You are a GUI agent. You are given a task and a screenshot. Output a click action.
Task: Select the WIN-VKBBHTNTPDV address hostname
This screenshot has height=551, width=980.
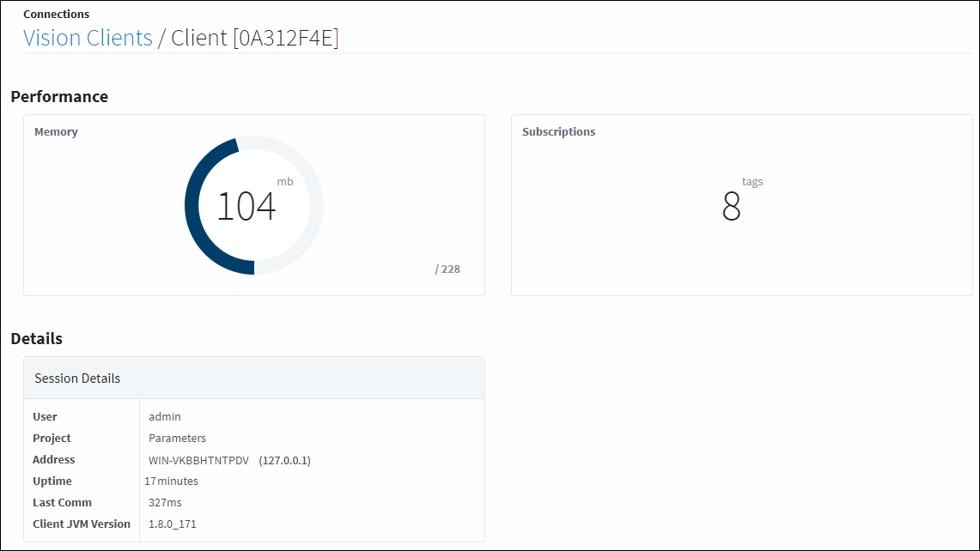198,460
